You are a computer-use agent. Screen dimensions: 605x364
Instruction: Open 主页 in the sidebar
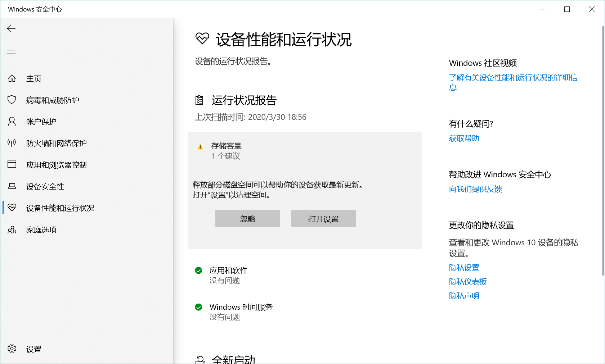point(87,78)
